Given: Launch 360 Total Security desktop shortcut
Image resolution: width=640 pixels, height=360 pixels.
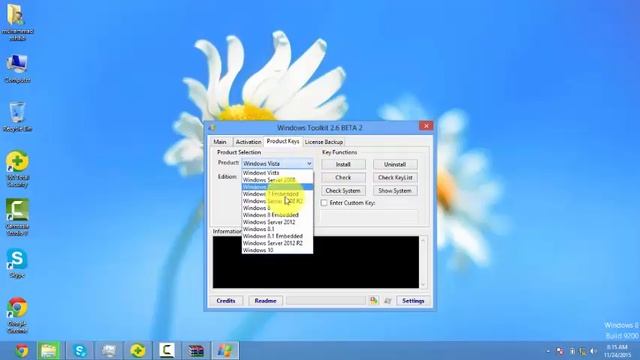Looking at the screenshot, I should pos(17,169).
